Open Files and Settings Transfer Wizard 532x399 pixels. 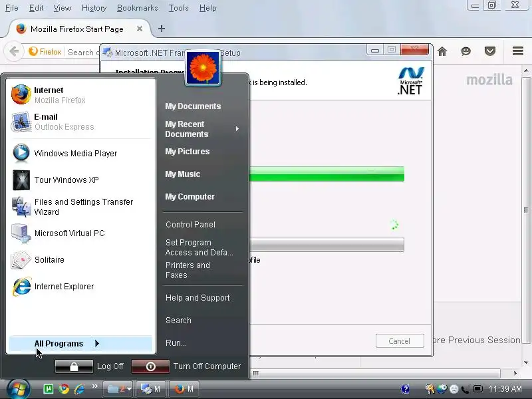pyautogui.click(x=80, y=207)
